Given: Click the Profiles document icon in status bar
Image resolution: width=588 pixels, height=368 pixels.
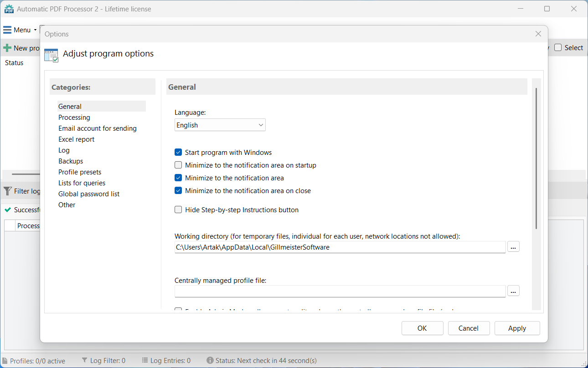Looking at the screenshot, I should (x=5, y=361).
